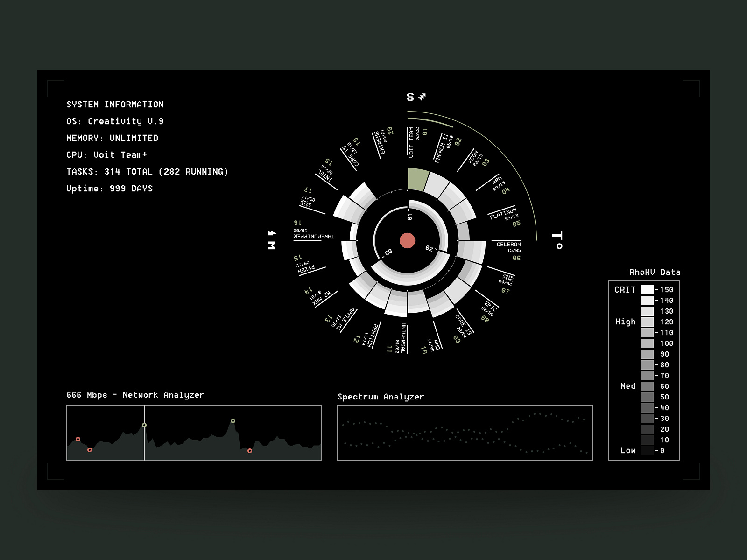Click the double-arrow glyph beside the S marker
The height and width of the screenshot is (560, 747).
tap(423, 96)
